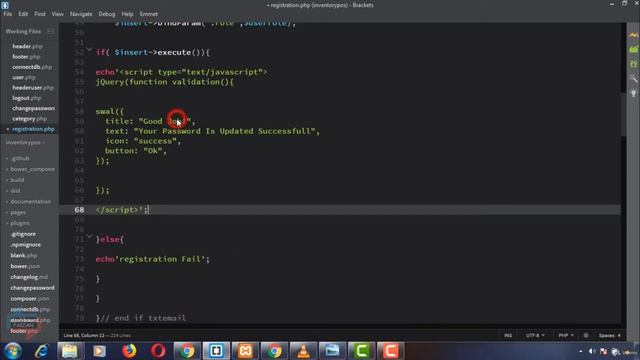Open the UTF-8 encoding dropdown
640x360 pixels.
pyautogui.click(x=535, y=336)
